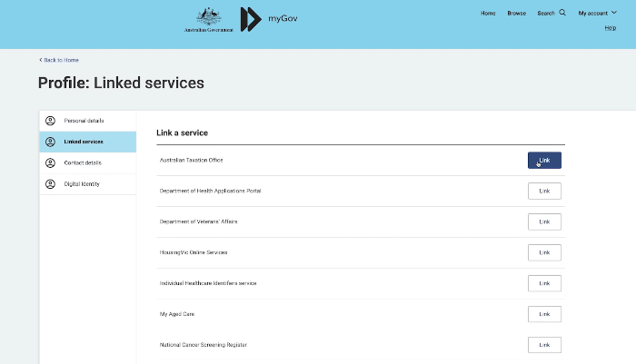Click HousingVic Online Services text

(194, 252)
